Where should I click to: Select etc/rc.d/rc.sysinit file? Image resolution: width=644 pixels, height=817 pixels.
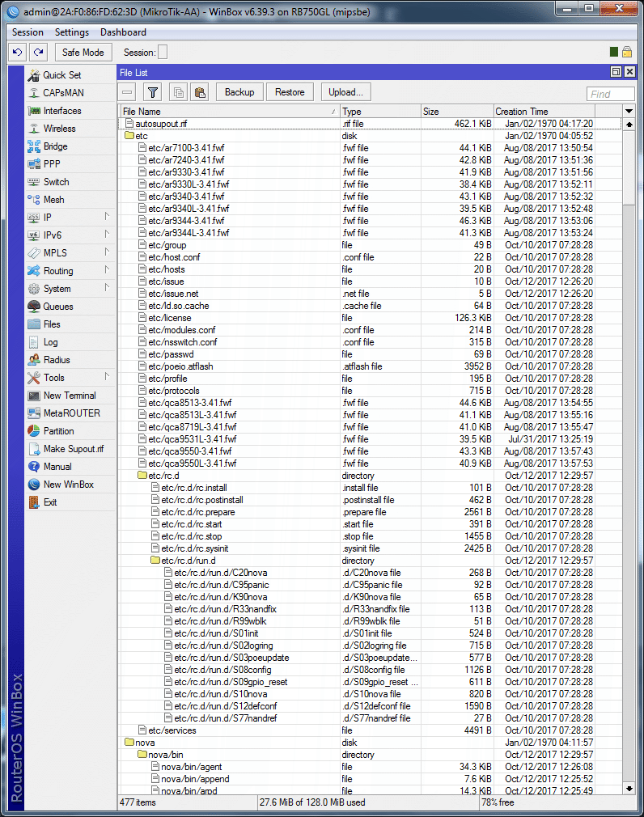click(370, 548)
